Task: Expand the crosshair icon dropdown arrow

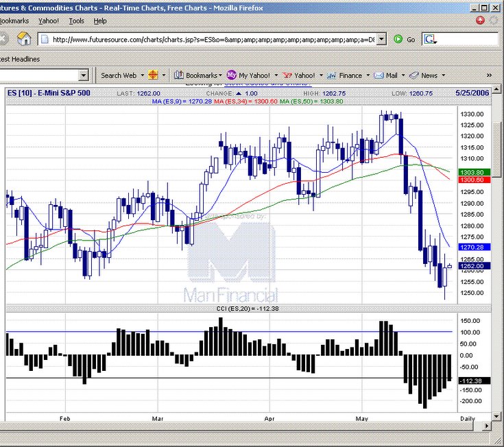Action: click(x=164, y=75)
